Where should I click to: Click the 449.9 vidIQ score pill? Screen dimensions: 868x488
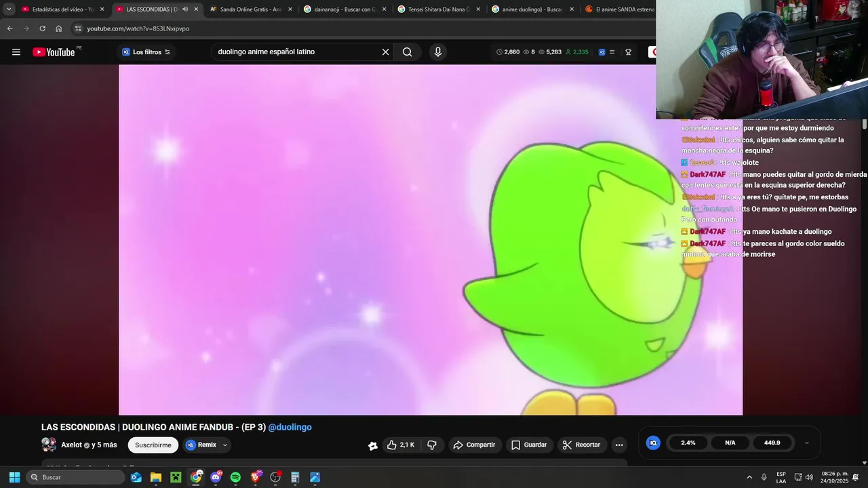coord(772,443)
